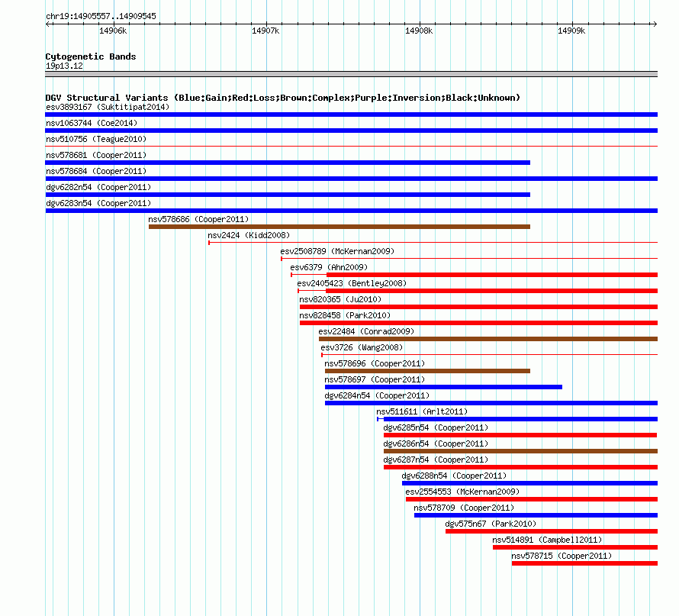Open the dgv6288n54 (Cooper2011) label
Image resolution: width=679 pixels, height=616 pixels.
454,476
